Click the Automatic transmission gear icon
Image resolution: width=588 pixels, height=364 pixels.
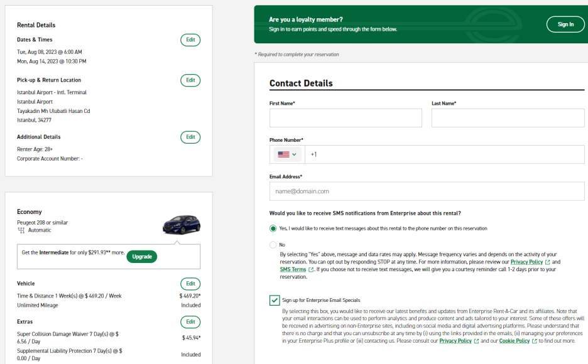click(x=21, y=230)
